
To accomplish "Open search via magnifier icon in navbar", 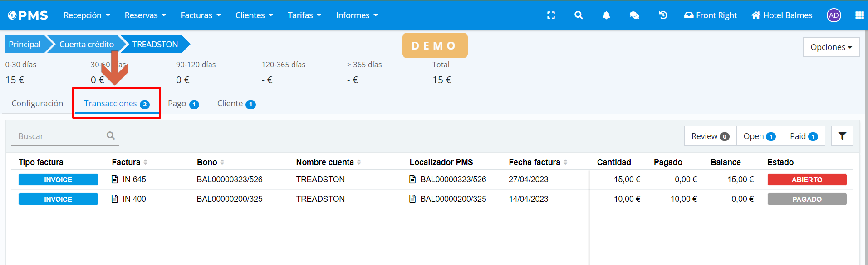I will click(579, 15).
